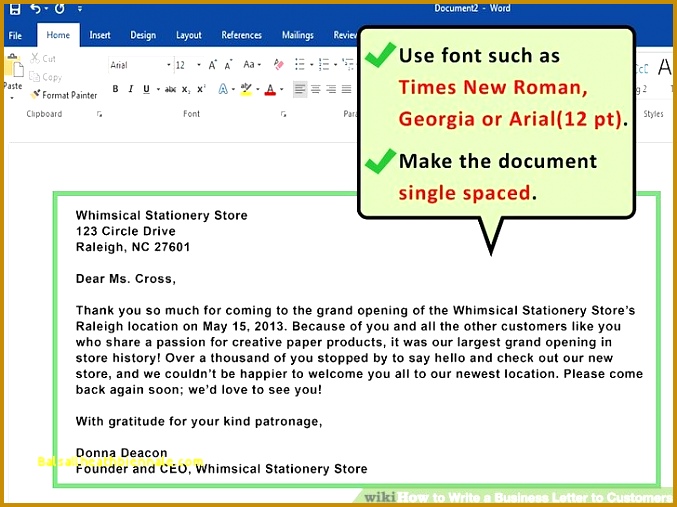
Task: Decrease font size with Shrink Font
Action: click(228, 65)
